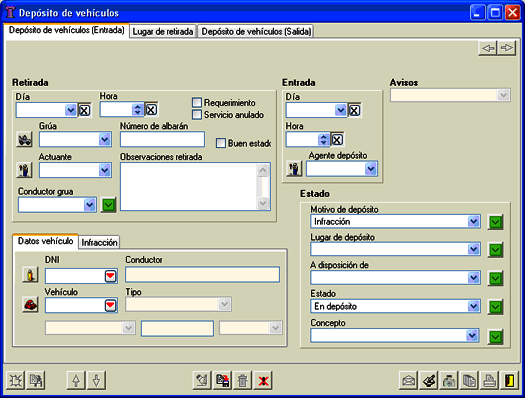The image size is (525, 398).
Task: Click the copy record icon in bottom toolbar
Action: pyautogui.click(x=36, y=380)
